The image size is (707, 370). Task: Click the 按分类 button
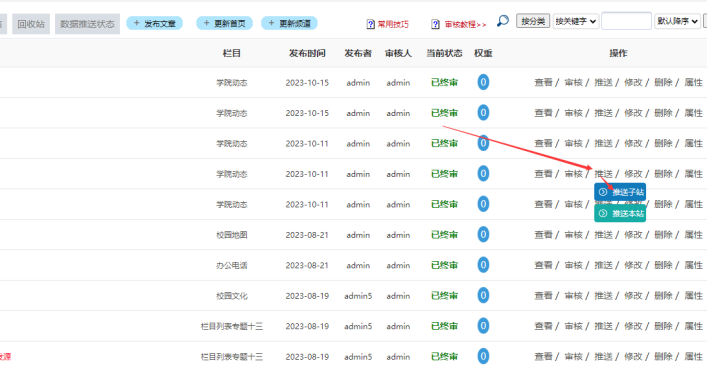pyautogui.click(x=533, y=21)
